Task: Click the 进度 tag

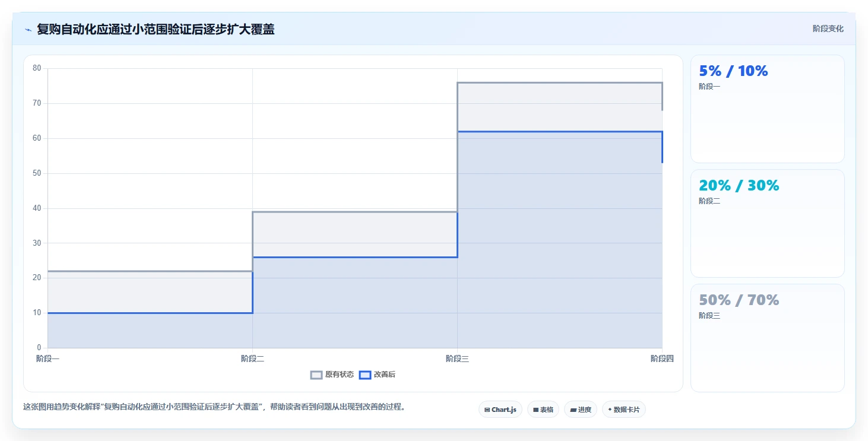Action: [580, 410]
